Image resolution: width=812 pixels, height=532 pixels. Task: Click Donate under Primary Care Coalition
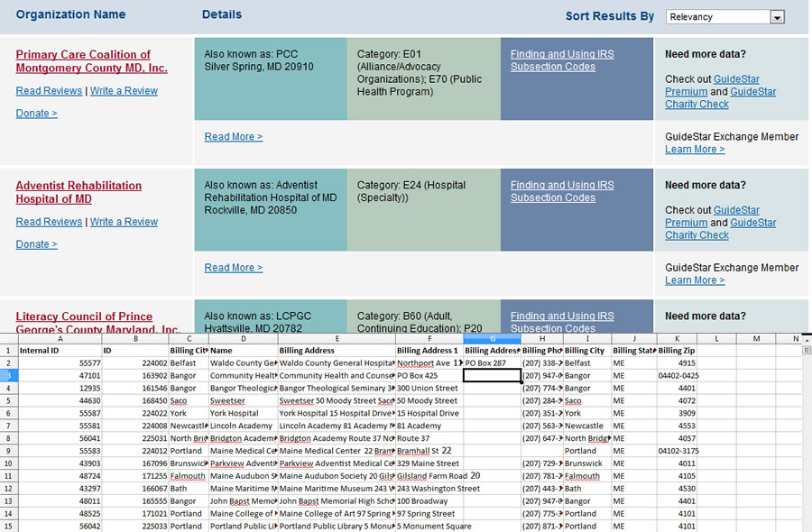(x=36, y=114)
